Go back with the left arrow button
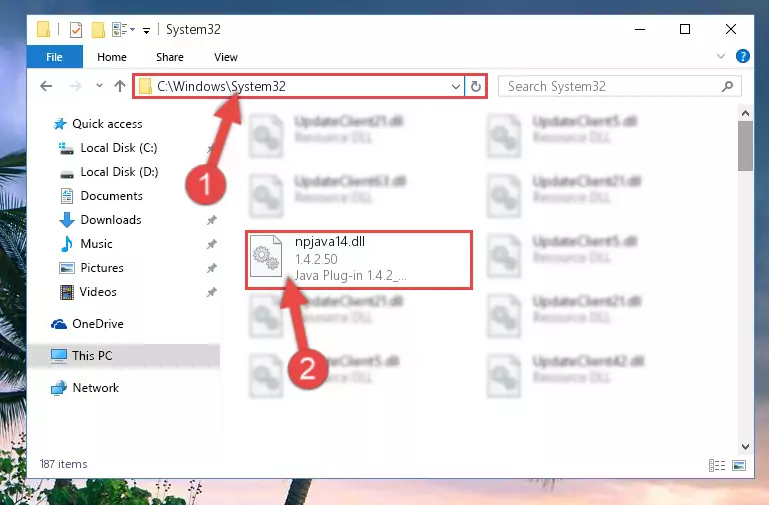 46,86
